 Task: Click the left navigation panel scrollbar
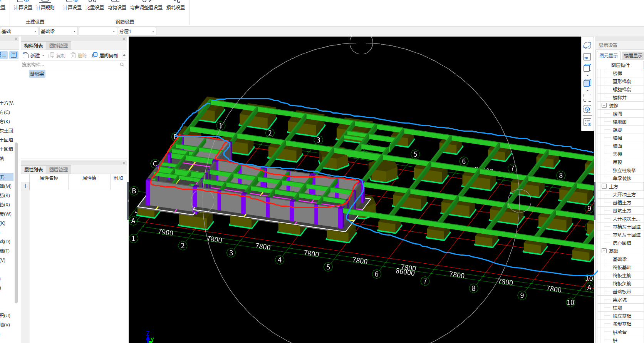(x=16, y=223)
